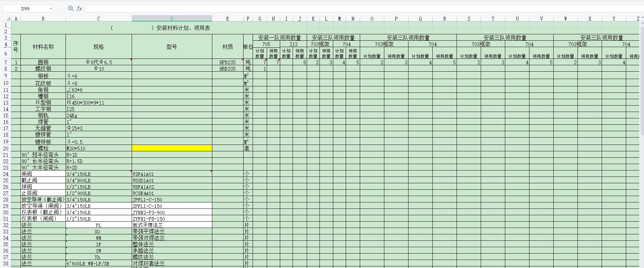Select the 镀锌板 cell
This screenshot has width=644, height=268.
pyautogui.click(x=43, y=142)
